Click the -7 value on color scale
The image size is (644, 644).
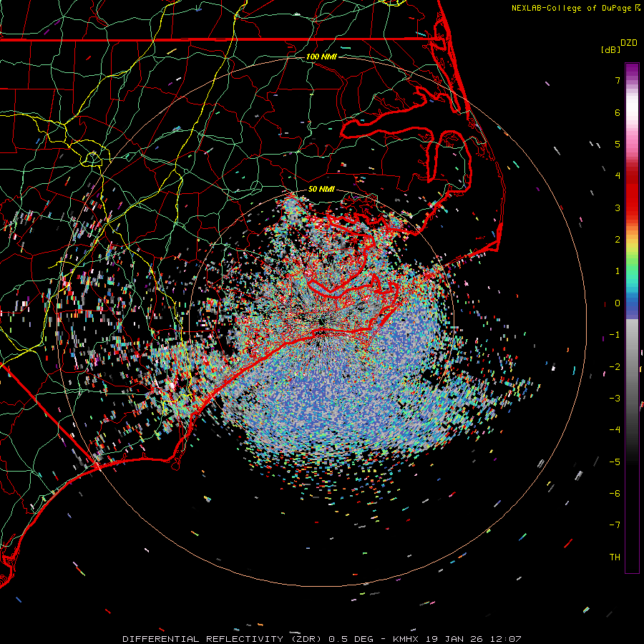coord(615,525)
